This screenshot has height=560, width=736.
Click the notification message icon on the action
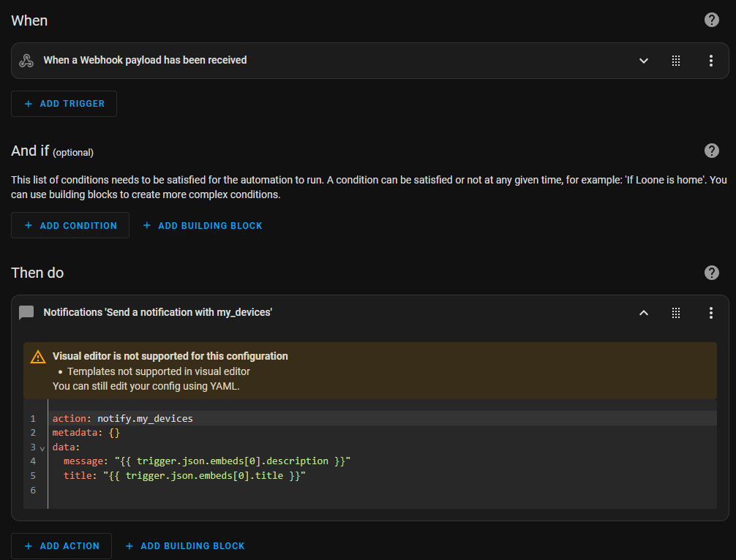point(26,313)
